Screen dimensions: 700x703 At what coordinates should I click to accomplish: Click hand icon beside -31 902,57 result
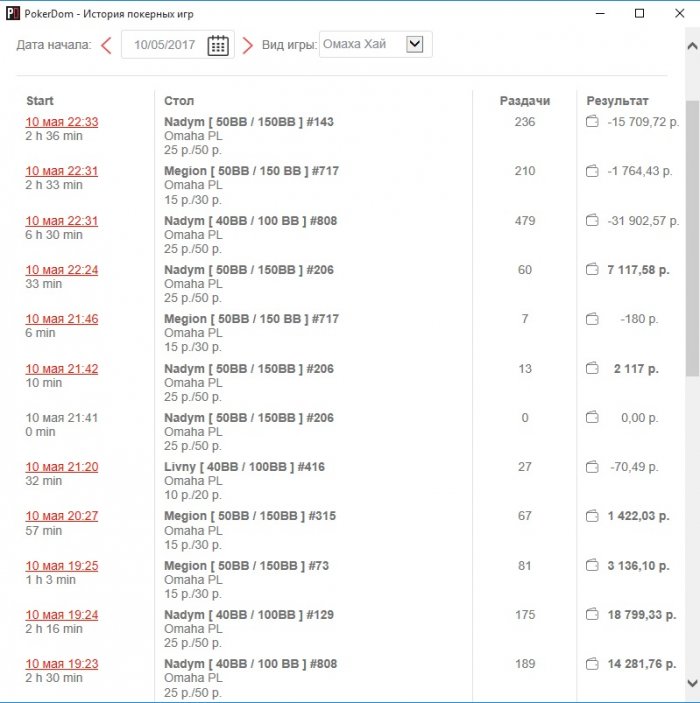(x=592, y=221)
